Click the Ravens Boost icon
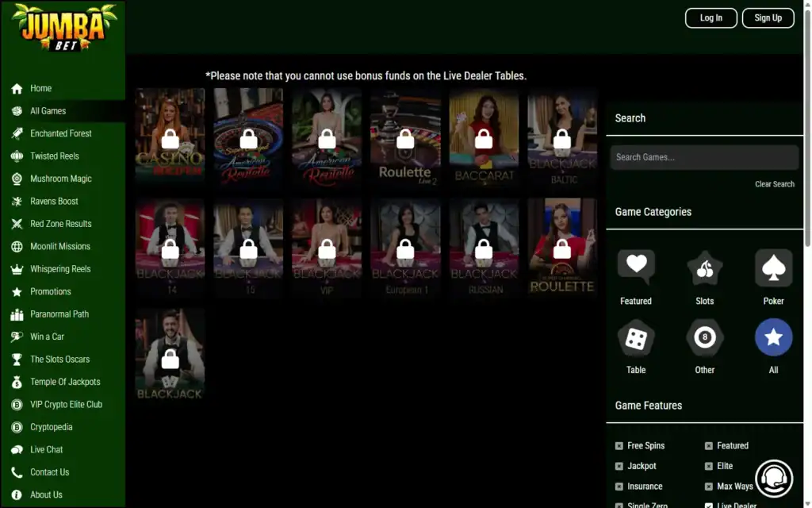812x508 pixels. pos(17,201)
